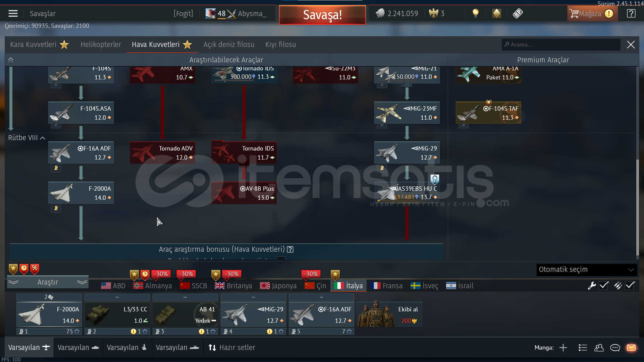
Task: Select the F-2000A crew slot card
Action: pos(49,314)
